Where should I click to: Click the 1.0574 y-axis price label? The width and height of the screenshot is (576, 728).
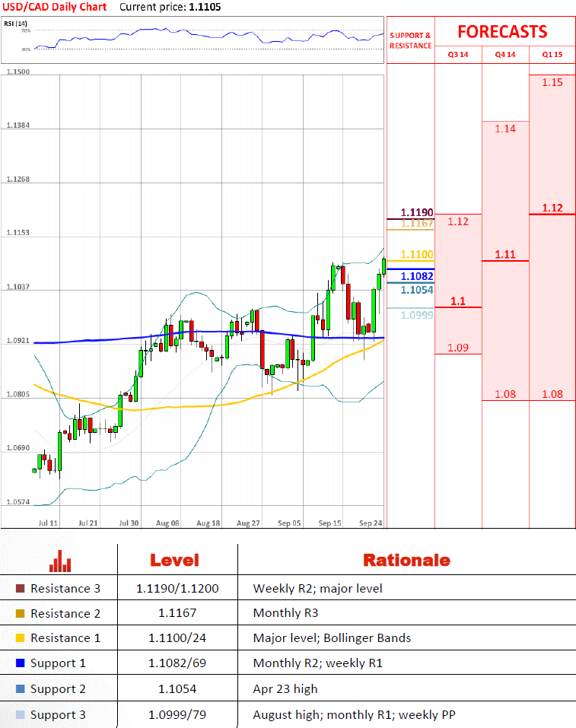pos(18,501)
